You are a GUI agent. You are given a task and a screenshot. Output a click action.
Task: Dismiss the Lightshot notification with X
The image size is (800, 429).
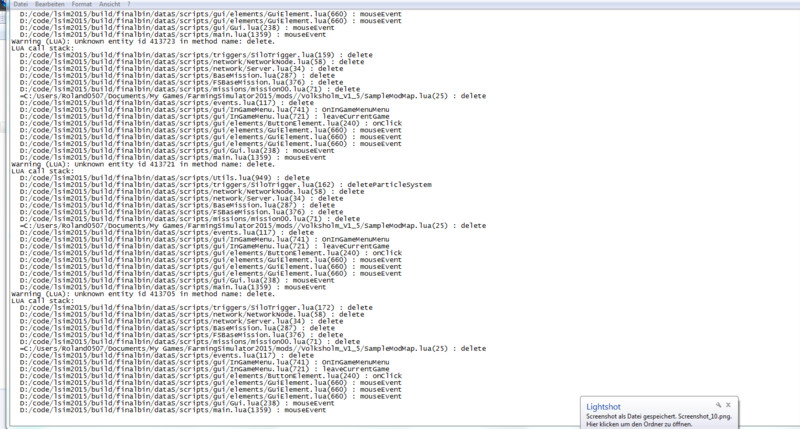(728, 405)
